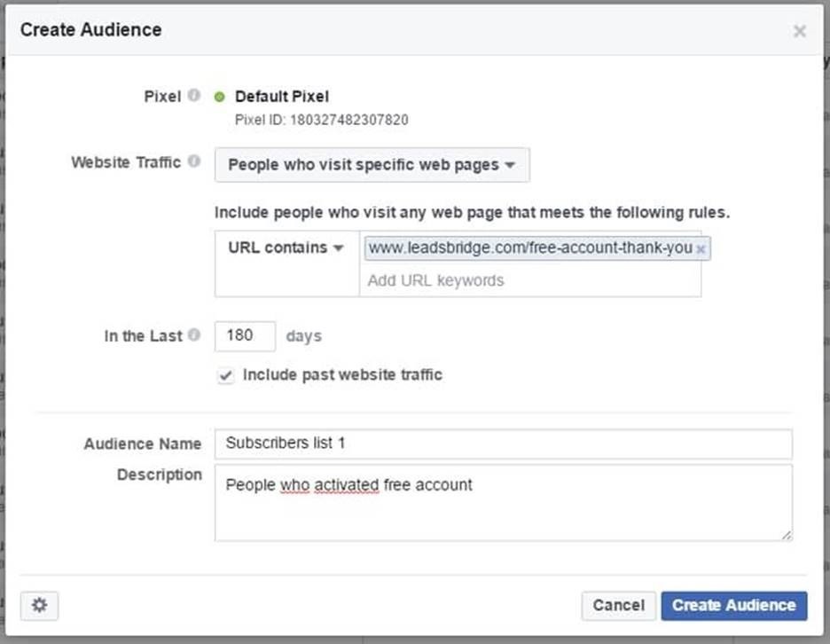Click the Create Audience button

pyautogui.click(x=733, y=606)
